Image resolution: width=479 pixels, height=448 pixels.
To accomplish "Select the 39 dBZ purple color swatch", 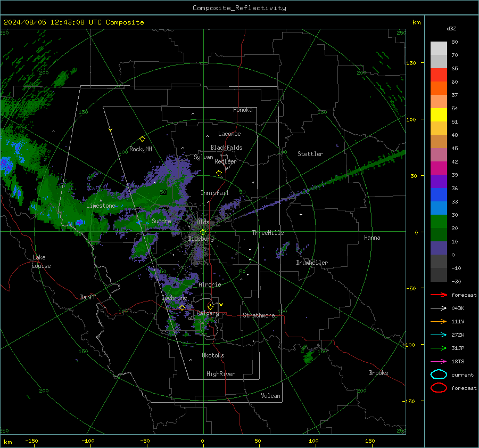I will tap(439, 181).
